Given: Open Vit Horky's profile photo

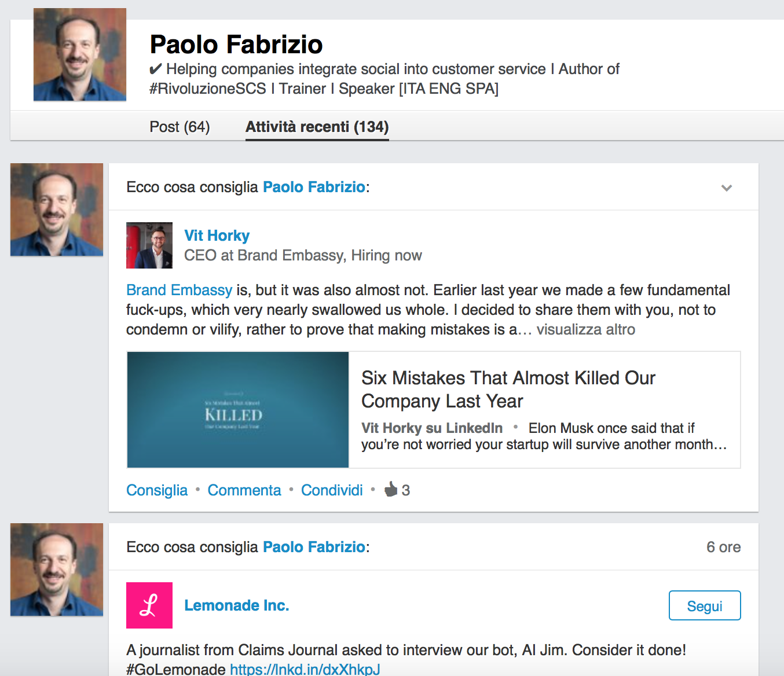Looking at the screenshot, I should [x=149, y=245].
